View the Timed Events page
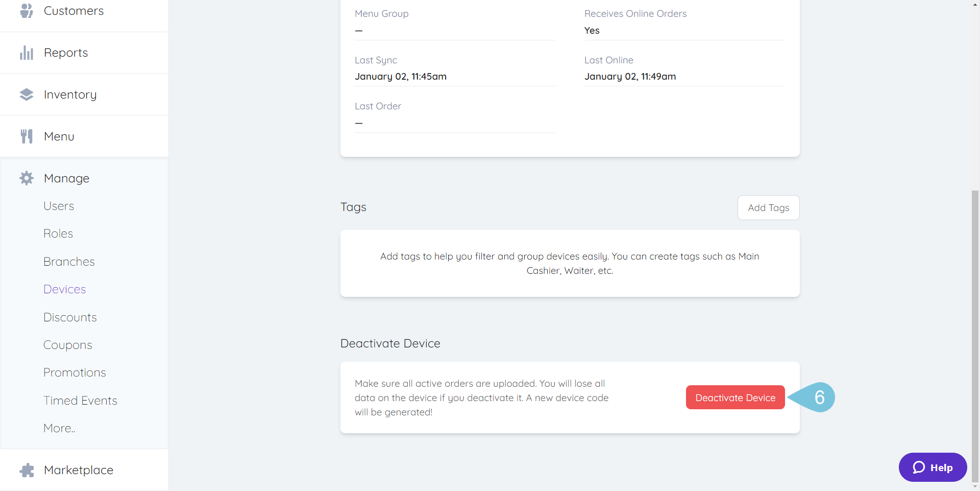The image size is (980, 491). (80, 400)
